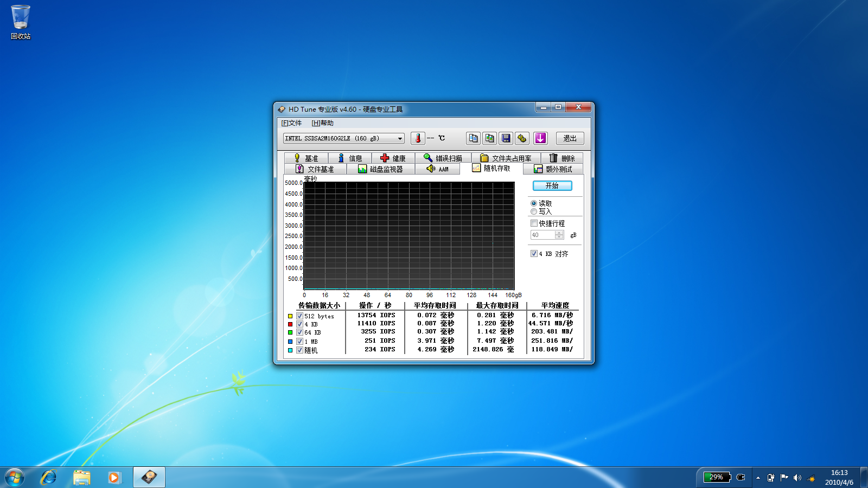Click the copy text to clipboard icon
This screenshot has height=488, width=868.
473,138
